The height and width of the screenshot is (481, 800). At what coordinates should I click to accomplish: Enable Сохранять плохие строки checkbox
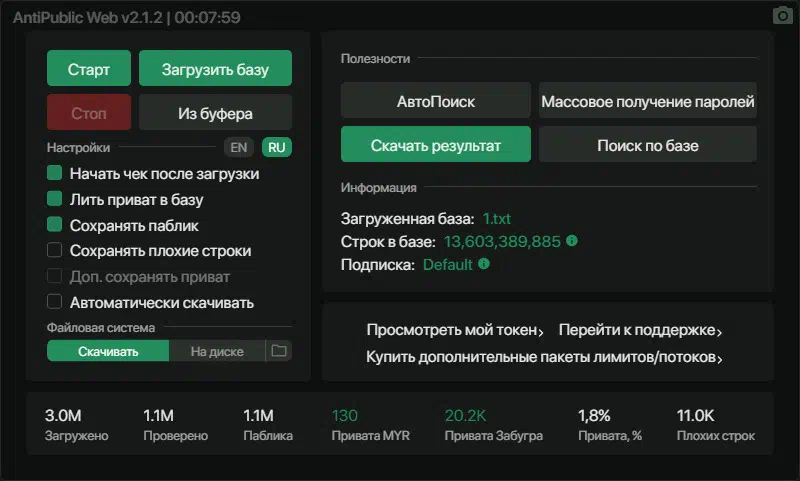pyautogui.click(x=55, y=250)
